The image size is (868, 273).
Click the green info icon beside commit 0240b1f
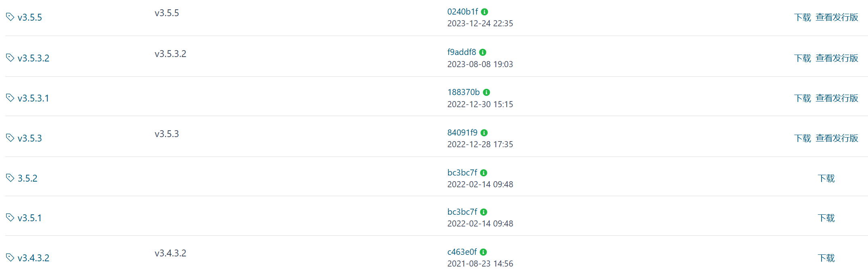pos(485,12)
